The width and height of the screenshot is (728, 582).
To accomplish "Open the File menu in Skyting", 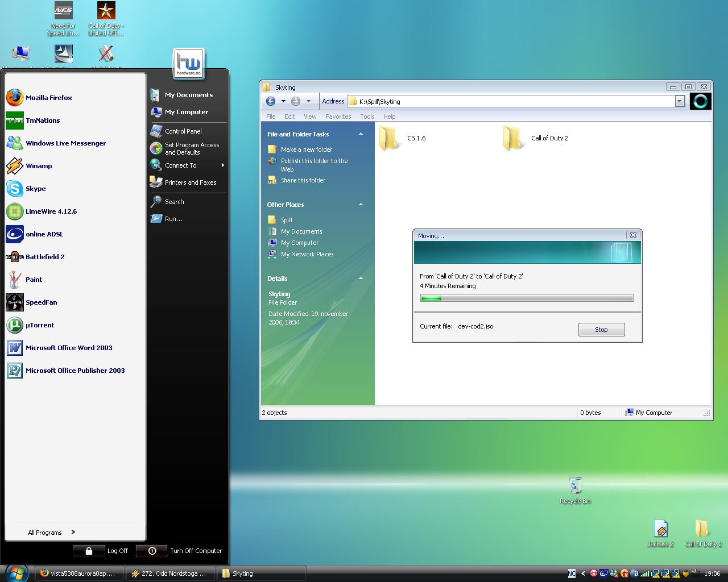I will pyautogui.click(x=271, y=117).
